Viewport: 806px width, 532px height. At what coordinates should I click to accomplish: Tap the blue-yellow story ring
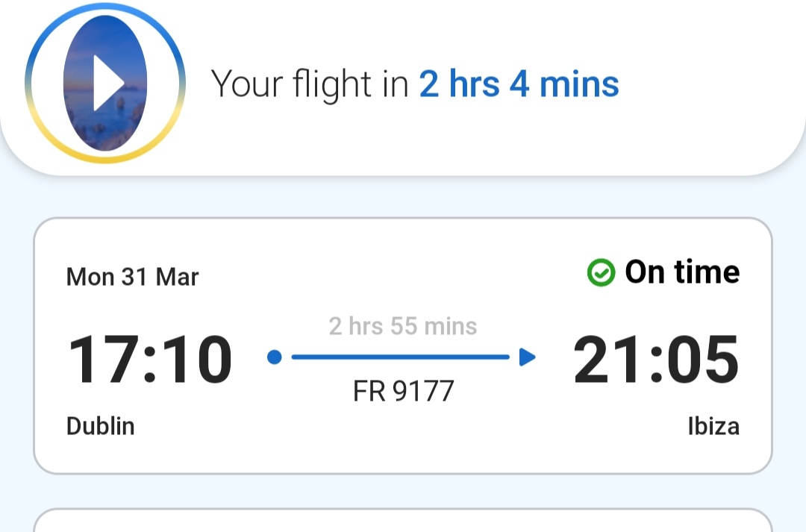[105, 83]
